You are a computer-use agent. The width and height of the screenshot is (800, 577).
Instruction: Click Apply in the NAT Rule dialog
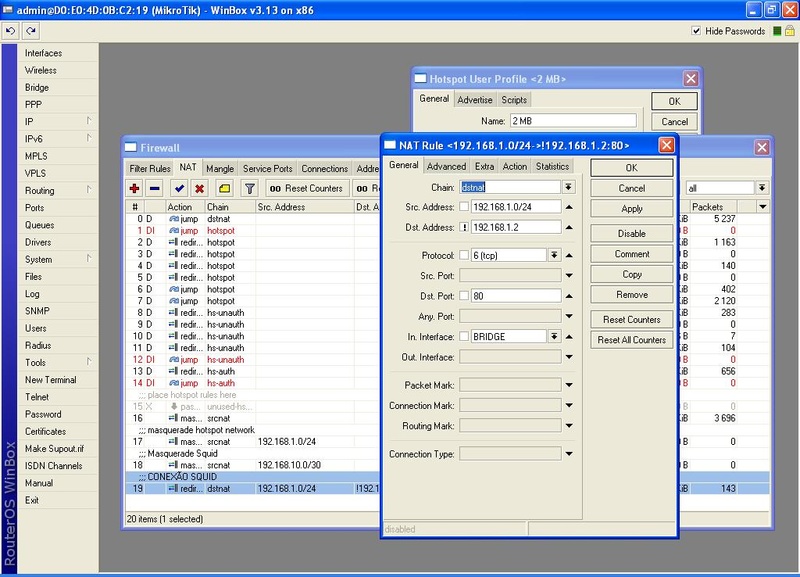(x=632, y=209)
